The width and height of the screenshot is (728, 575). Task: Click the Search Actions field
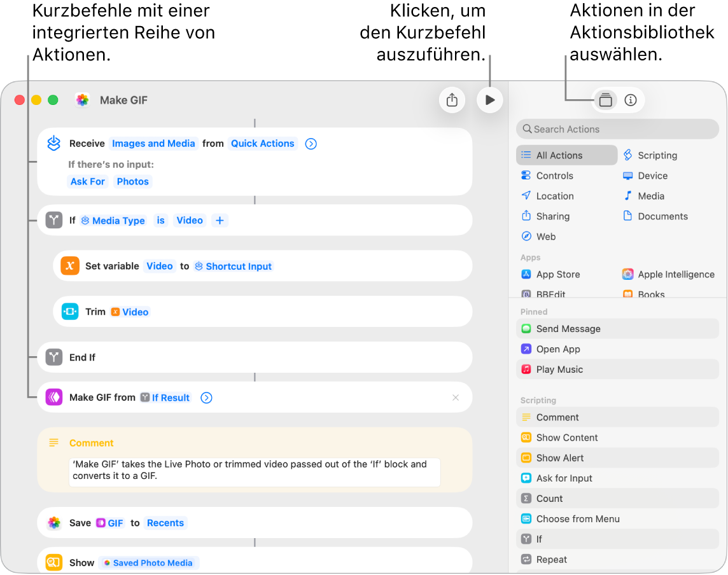pyautogui.click(x=617, y=129)
